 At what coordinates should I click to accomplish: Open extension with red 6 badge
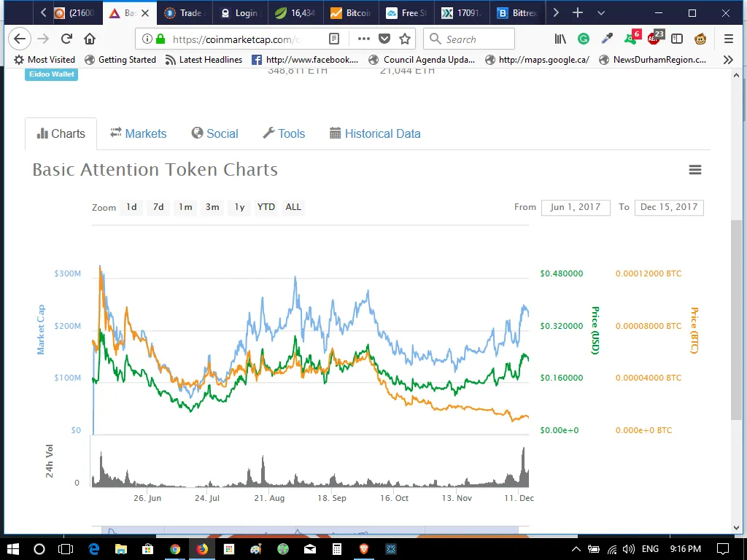[x=632, y=38]
